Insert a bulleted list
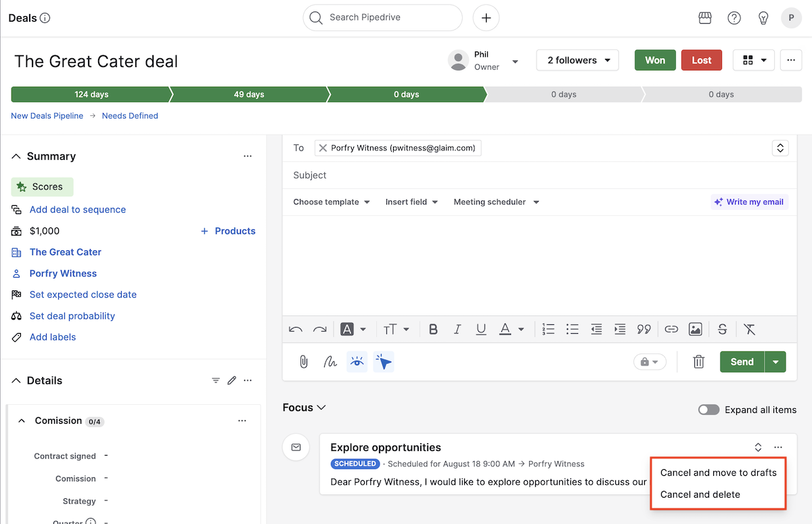 [572, 330]
